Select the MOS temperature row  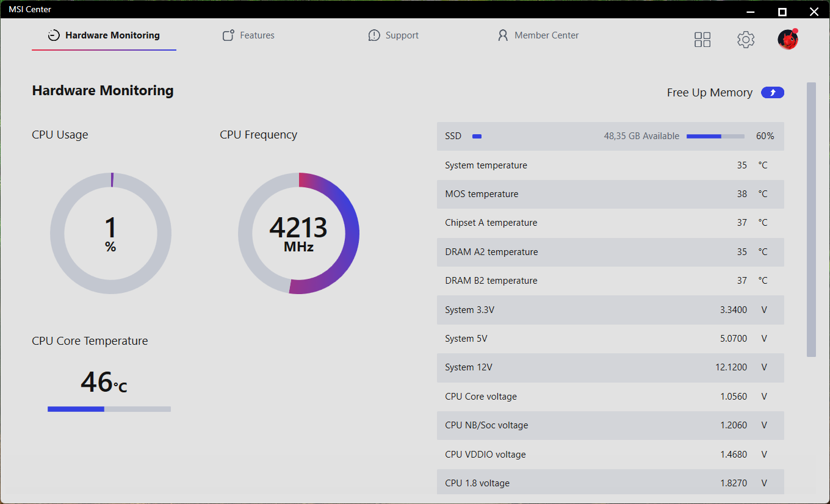tap(610, 194)
